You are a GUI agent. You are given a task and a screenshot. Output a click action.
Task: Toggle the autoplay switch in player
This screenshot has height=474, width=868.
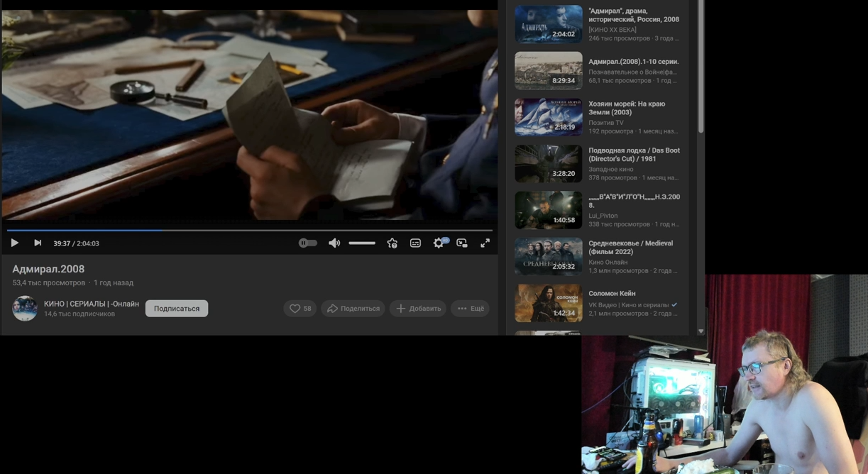click(307, 243)
